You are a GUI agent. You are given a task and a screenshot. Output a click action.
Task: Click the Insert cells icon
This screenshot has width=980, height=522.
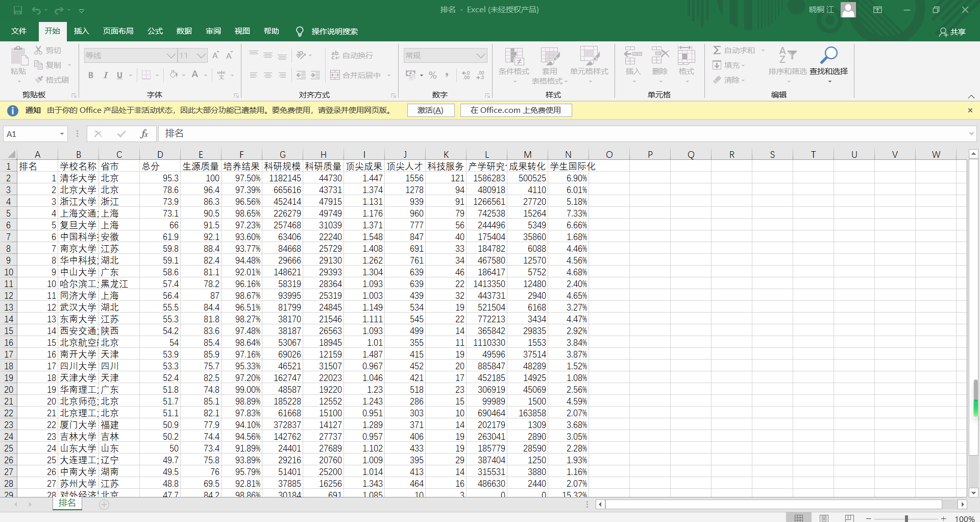point(633,55)
